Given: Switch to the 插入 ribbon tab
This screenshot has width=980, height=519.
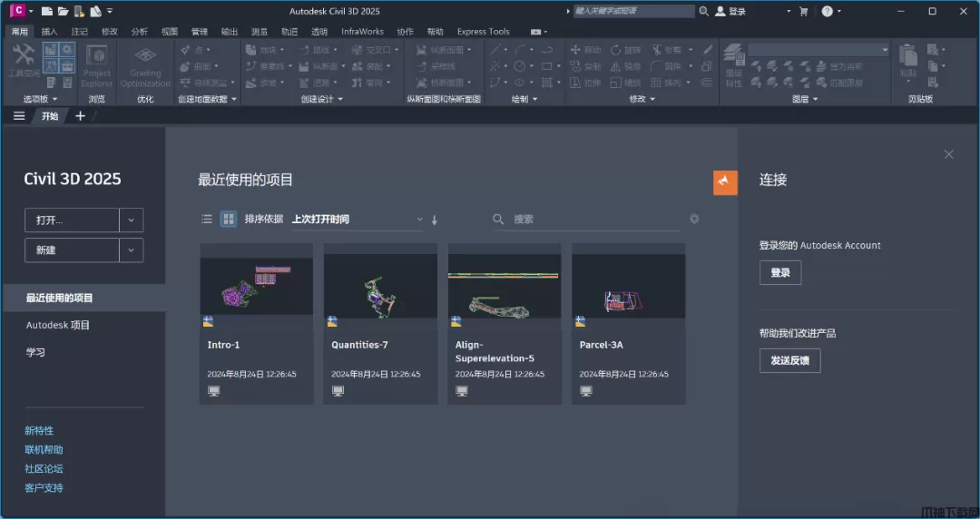Looking at the screenshot, I should click(49, 32).
